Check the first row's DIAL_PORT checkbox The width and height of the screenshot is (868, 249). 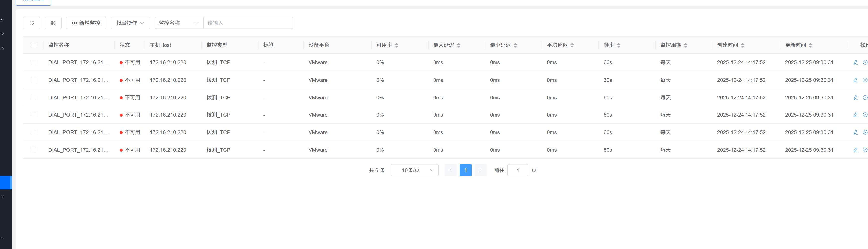(x=33, y=62)
